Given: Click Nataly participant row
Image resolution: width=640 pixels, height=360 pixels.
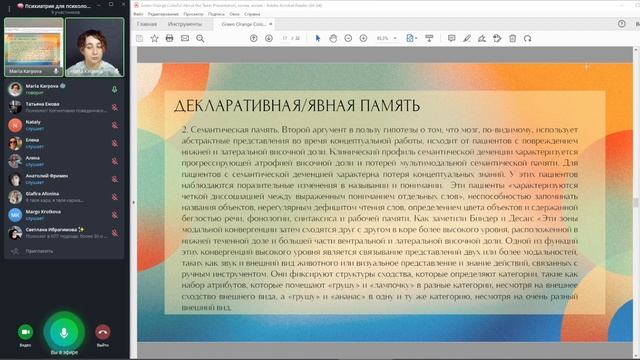Looking at the screenshot, I should [64, 125].
